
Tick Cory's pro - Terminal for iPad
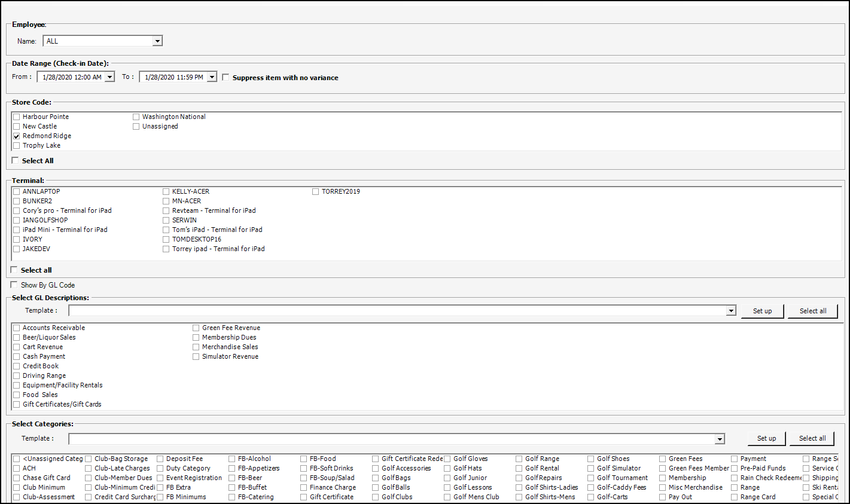point(17,211)
